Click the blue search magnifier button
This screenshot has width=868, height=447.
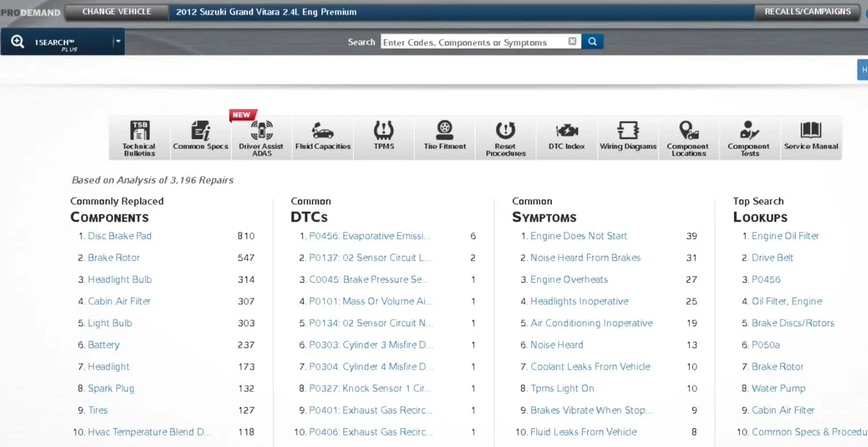592,42
